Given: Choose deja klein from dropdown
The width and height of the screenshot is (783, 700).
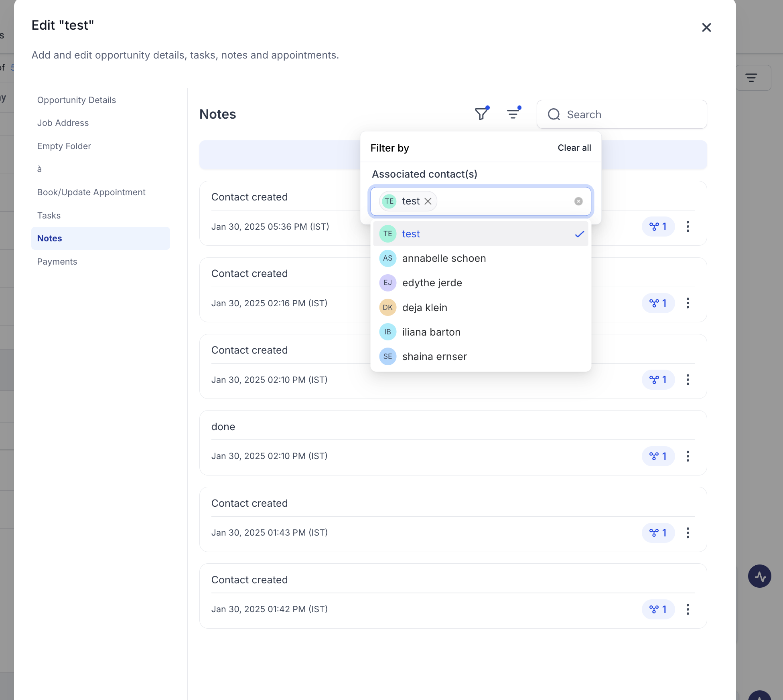Looking at the screenshot, I should click(424, 308).
